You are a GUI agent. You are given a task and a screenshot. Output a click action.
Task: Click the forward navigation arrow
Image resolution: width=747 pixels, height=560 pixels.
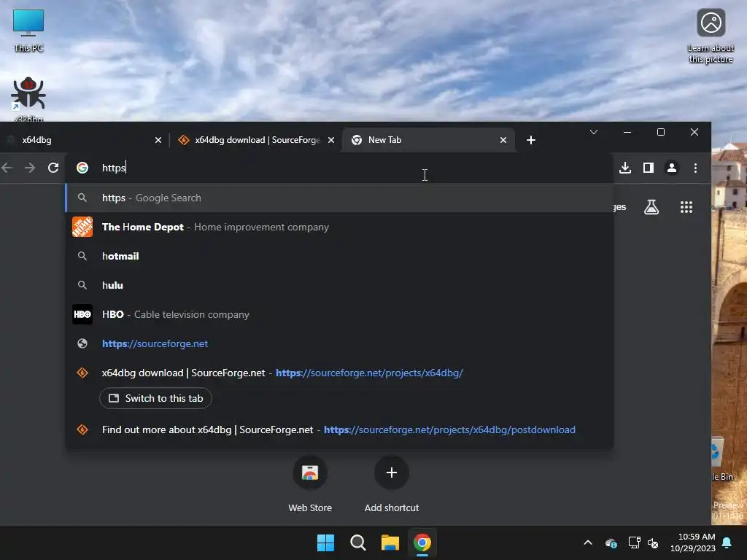[x=30, y=168]
